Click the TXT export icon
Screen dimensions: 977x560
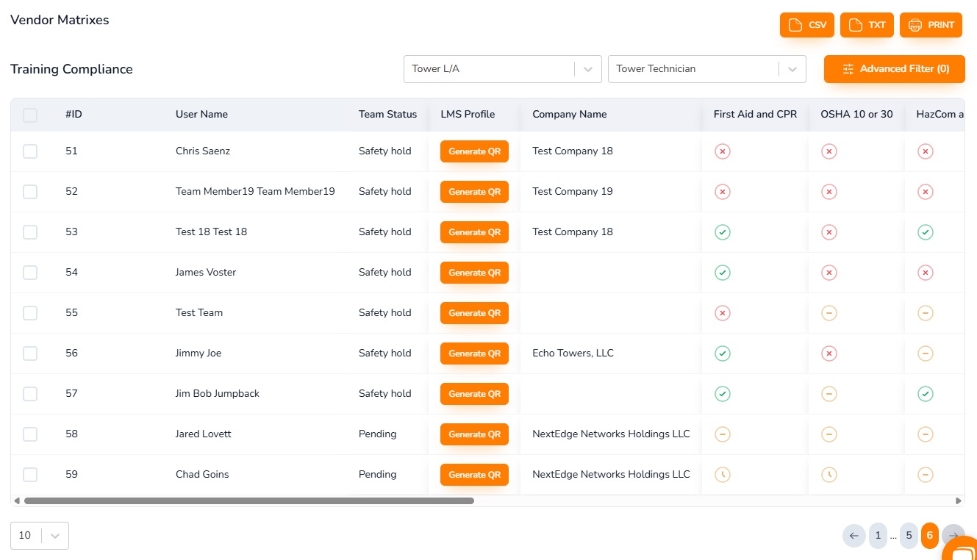(856, 24)
